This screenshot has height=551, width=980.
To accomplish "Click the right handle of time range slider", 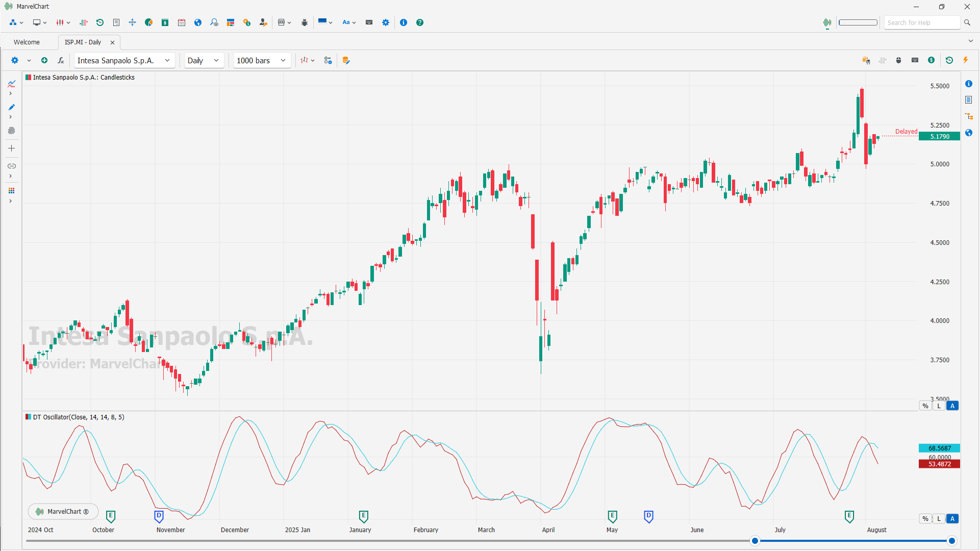I will (x=951, y=541).
